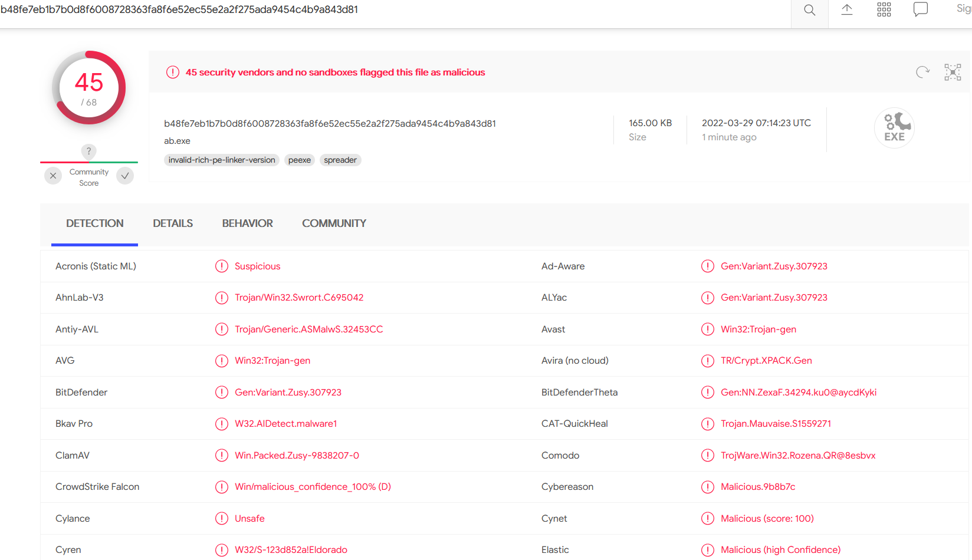The height and width of the screenshot is (560, 972).
Task: Click the peexe tag
Action: pyautogui.click(x=300, y=160)
